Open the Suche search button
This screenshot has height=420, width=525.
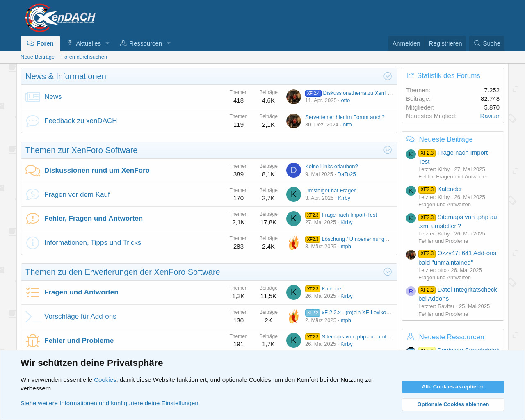pos(487,43)
